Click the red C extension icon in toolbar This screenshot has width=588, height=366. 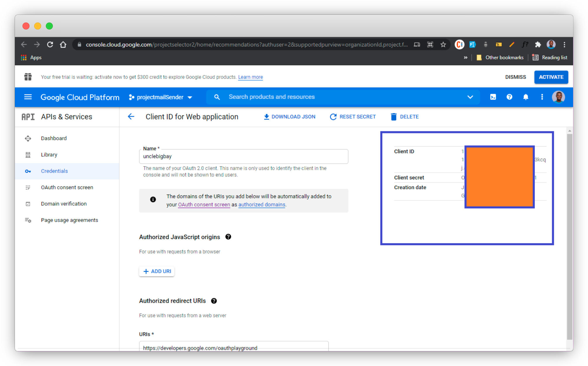[459, 44]
